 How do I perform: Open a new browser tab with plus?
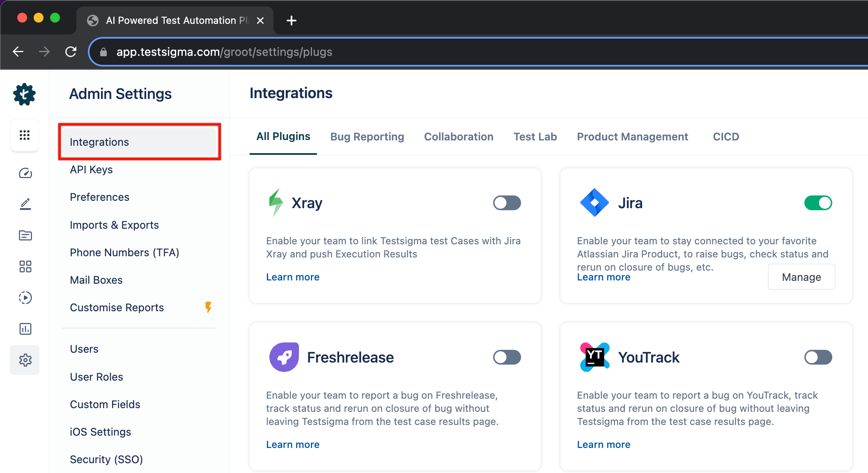point(291,21)
